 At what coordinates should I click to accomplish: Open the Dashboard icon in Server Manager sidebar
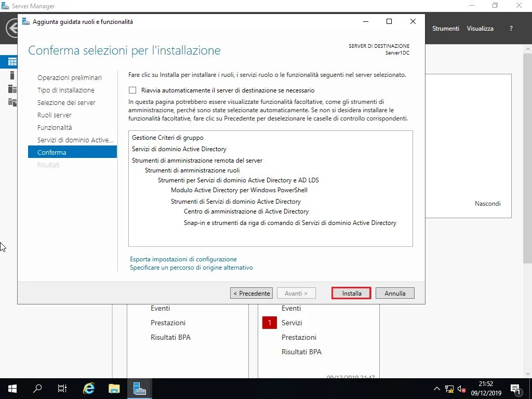click(12, 62)
